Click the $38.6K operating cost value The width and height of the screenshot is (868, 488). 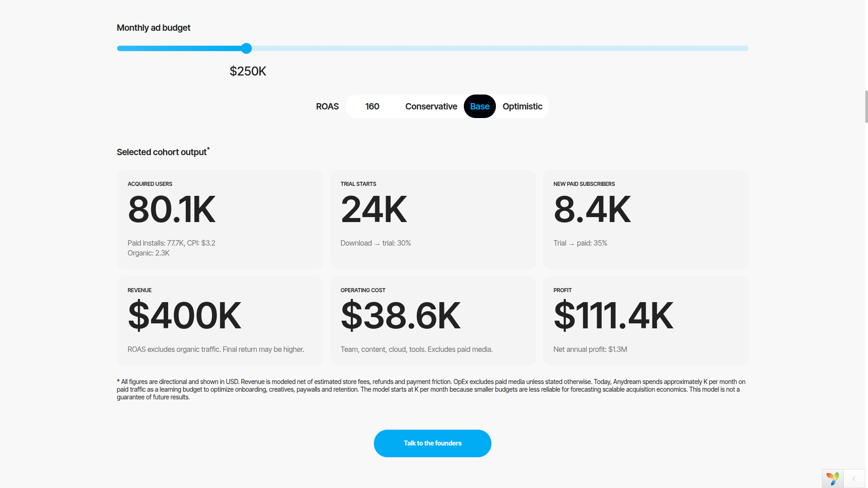[401, 316]
